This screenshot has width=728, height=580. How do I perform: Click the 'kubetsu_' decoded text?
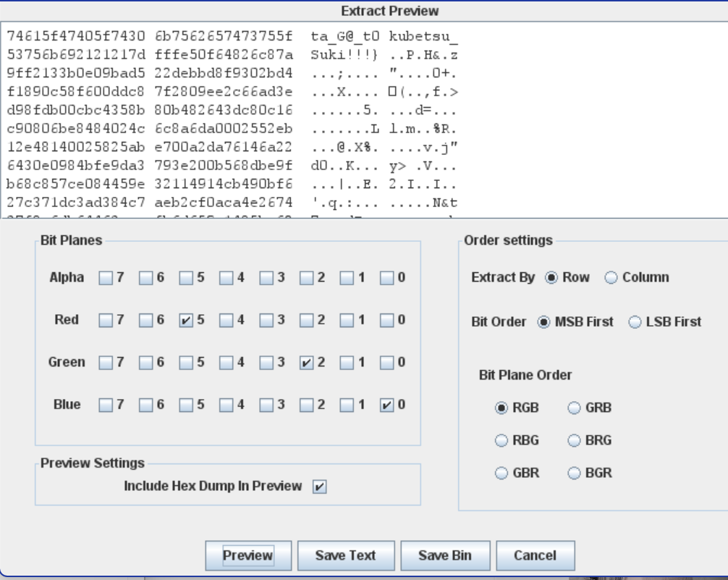pyautogui.click(x=423, y=36)
